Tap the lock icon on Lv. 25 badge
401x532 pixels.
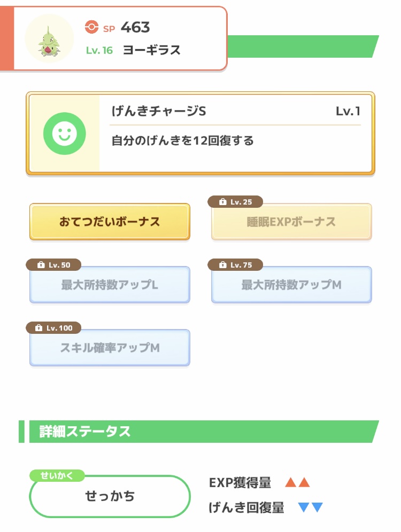222,202
